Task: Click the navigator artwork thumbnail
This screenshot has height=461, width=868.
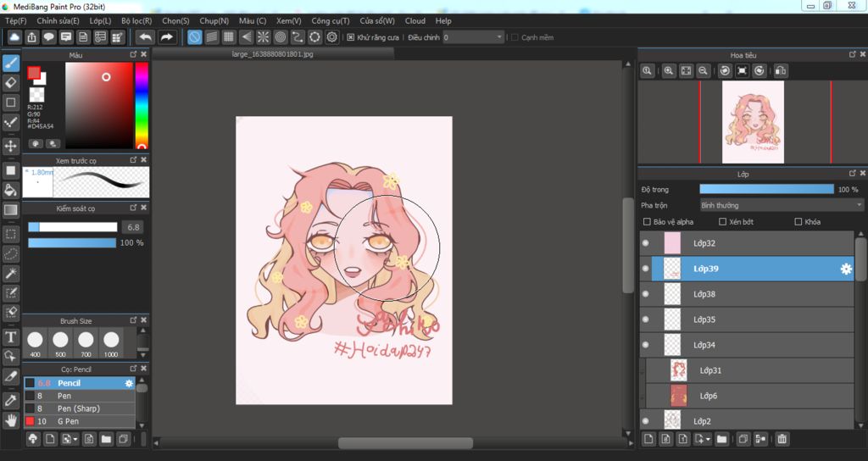Action: coord(753,122)
